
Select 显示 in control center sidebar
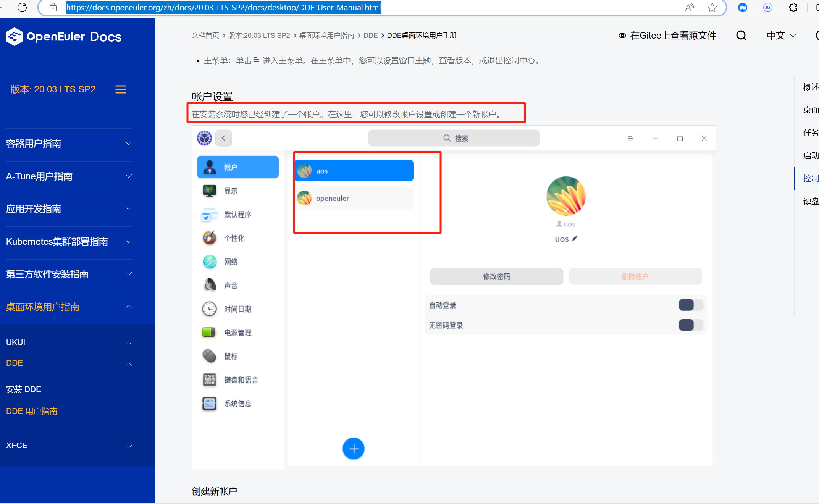click(231, 191)
